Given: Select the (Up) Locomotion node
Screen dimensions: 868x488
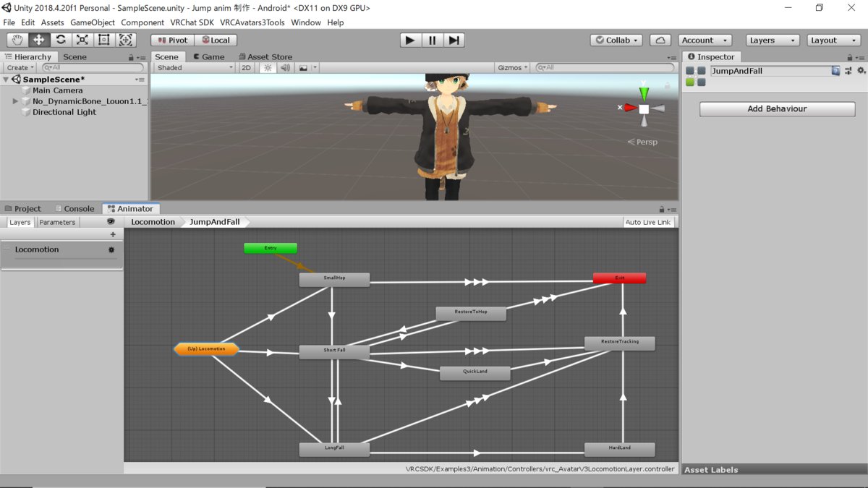Looking at the screenshot, I should coord(207,349).
